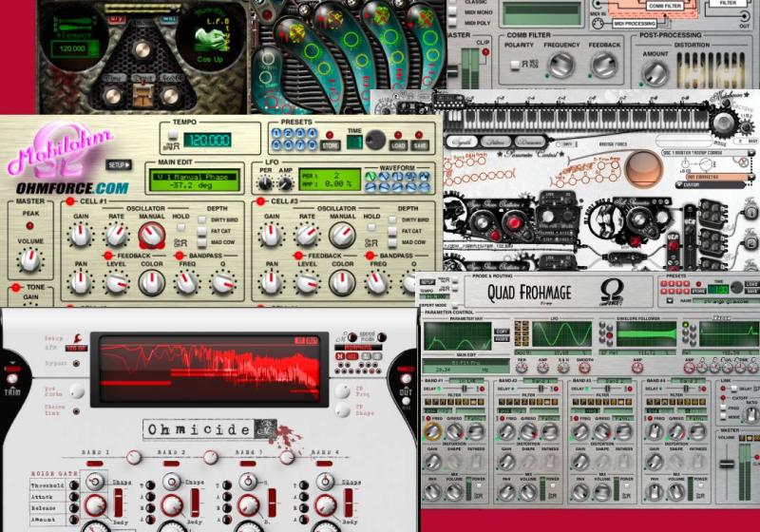Toggle FAT CAT depth in Mobilohm Cell #1
Image resolution: width=760 pixels, height=532 pixels.
201,231
